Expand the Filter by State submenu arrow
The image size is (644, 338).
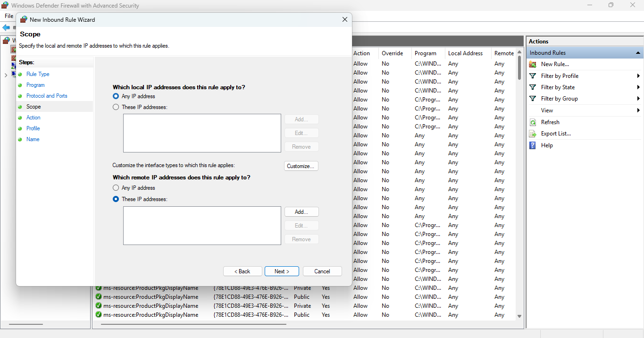point(638,87)
